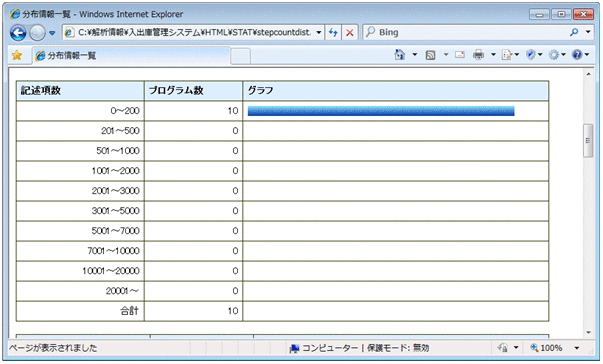Select the 10001~20000 range cell
The height and width of the screenshot is (364, 603).
(80, 271)
